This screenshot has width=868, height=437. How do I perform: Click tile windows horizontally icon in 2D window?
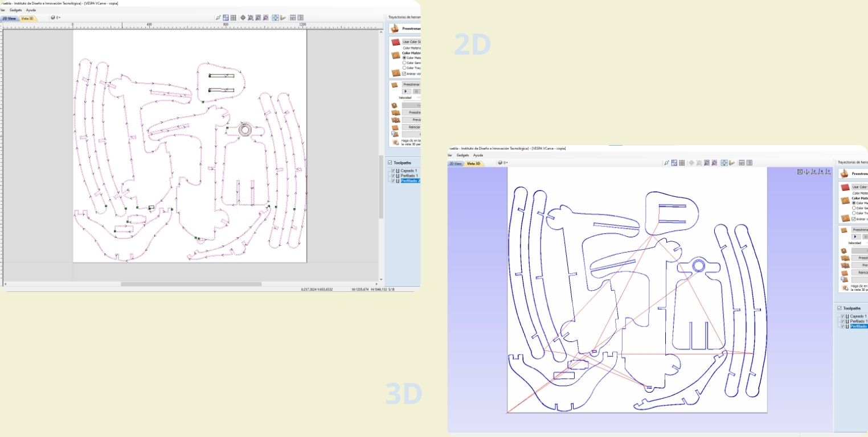(293, 18)
